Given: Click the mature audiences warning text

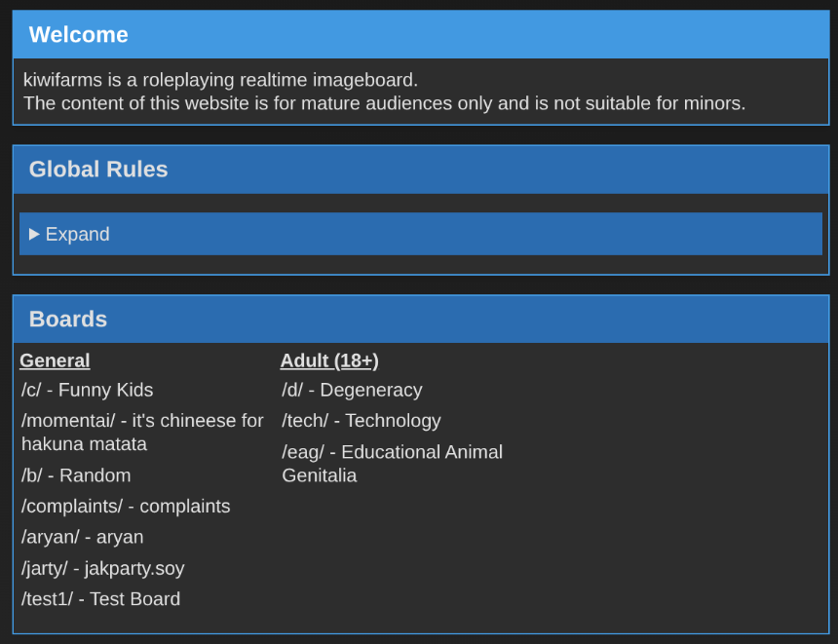Looking at the screenshot, I should pyautogui.click(x=384, y=103).
